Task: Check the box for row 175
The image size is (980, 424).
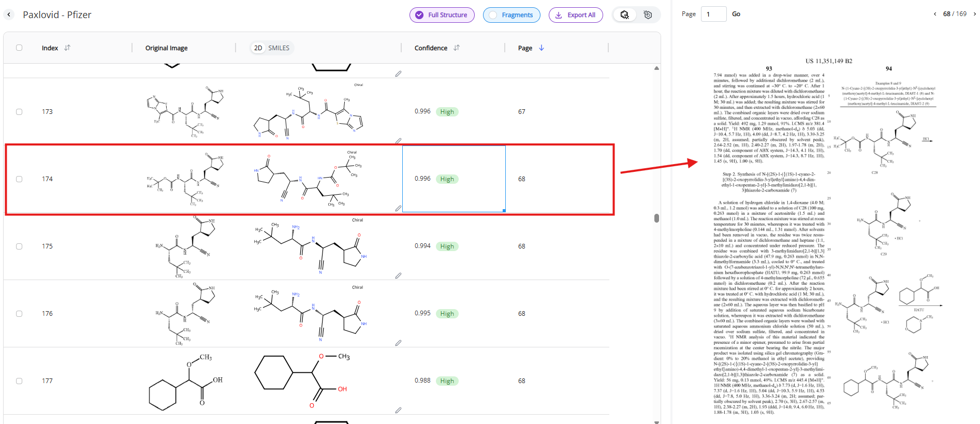Action: (x=19, y=246)
